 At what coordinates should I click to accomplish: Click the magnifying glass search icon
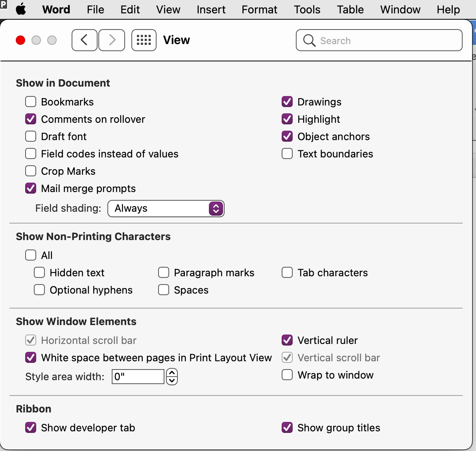(310, 41)
